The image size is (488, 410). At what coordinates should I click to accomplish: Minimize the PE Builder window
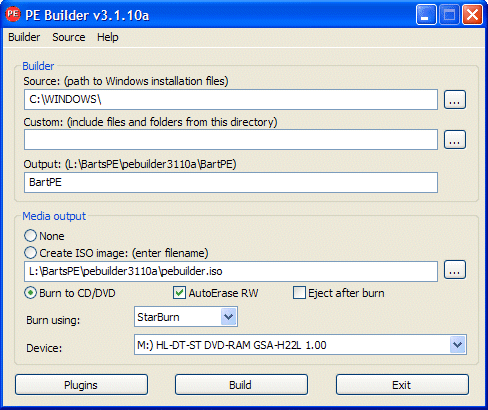[426, 15]
